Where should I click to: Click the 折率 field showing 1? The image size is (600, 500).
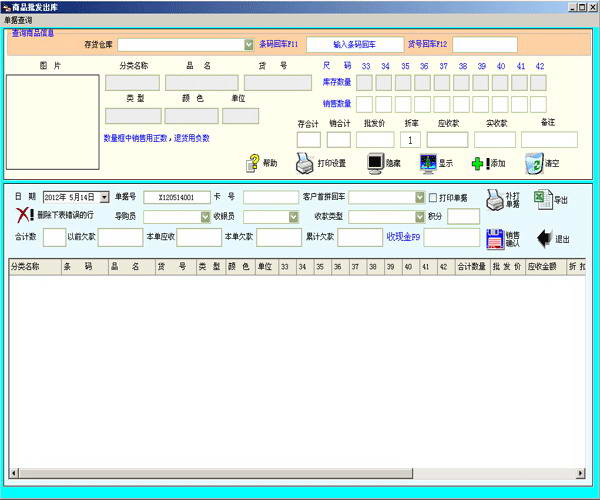pos(410,140)
